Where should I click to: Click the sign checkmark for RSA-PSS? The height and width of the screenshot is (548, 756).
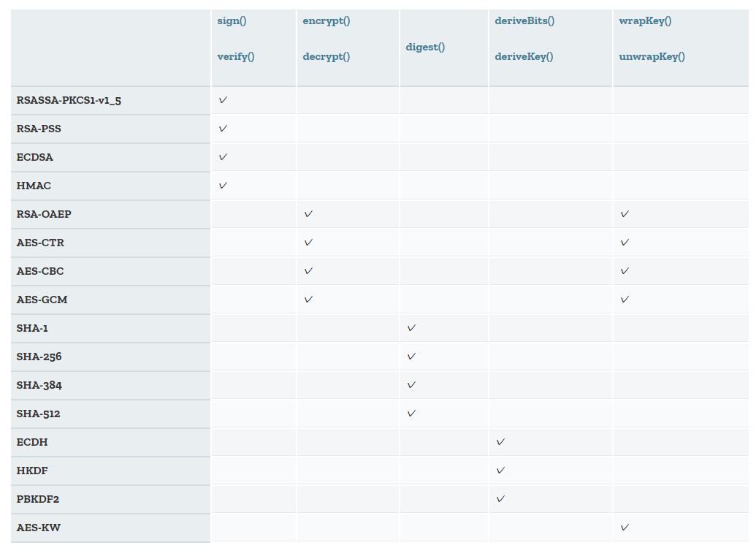coord(223,129)
